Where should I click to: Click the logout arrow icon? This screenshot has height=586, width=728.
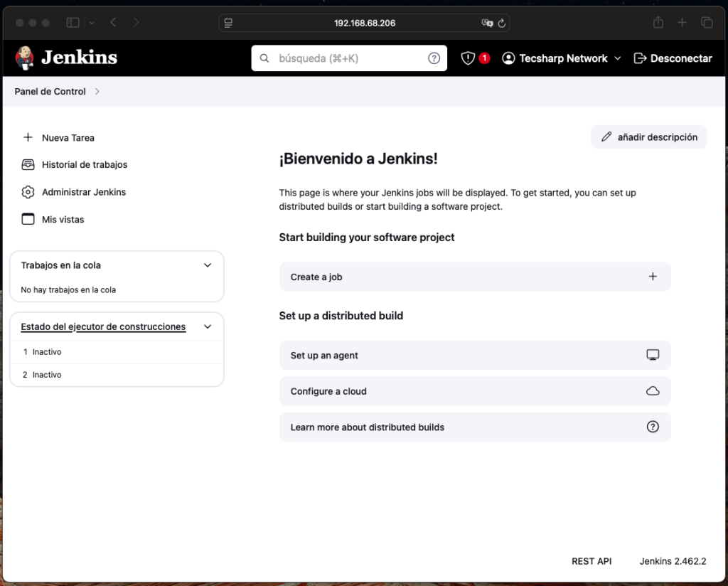click(x=640, y=58)
